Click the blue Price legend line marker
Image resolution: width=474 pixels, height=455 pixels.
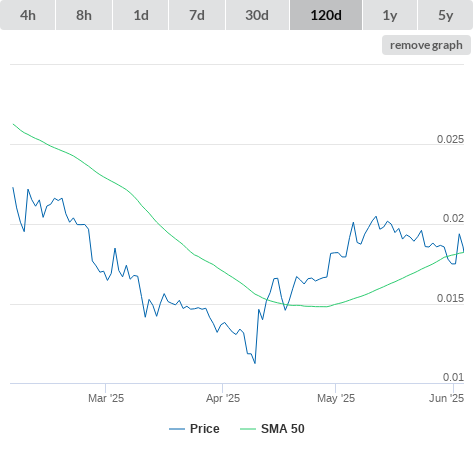coord(177,429)
